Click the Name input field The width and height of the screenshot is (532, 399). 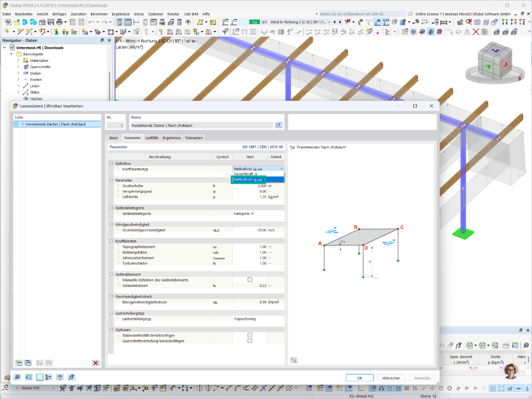(x=202, y=125)
